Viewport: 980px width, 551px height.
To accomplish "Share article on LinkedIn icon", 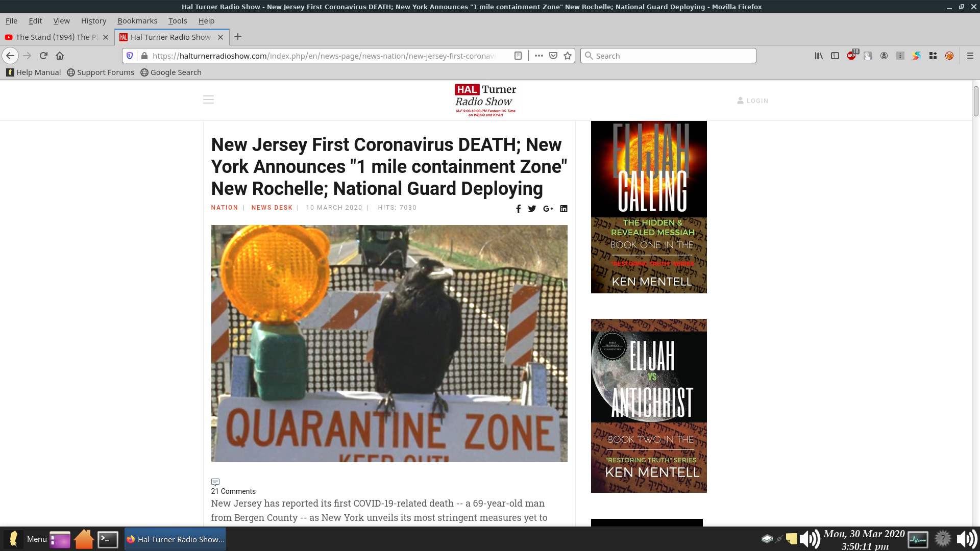I will click(563, 209).
